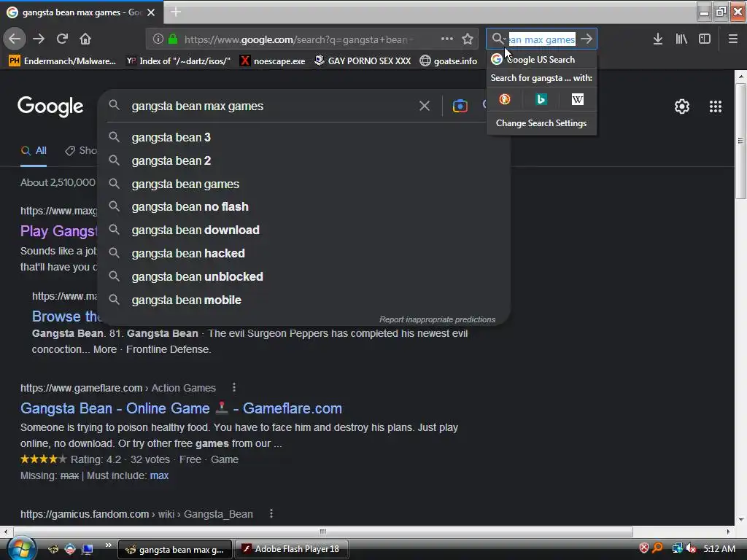Screen dimensions: 747x560
Task: Click the 5:12 AM clock
Action: click(719, 548)
